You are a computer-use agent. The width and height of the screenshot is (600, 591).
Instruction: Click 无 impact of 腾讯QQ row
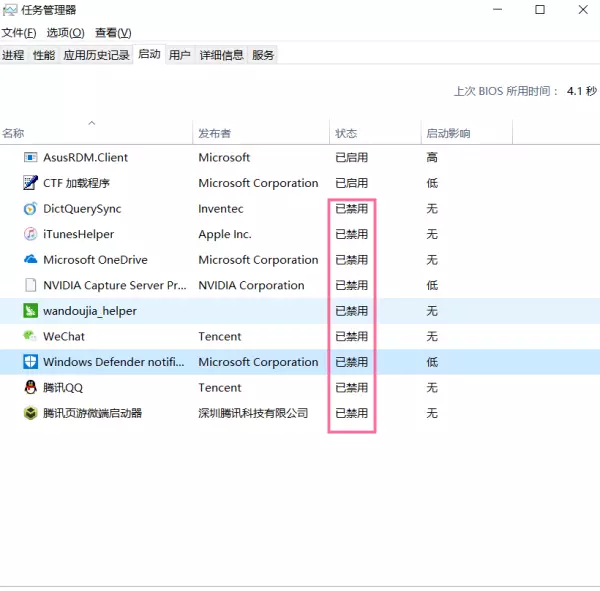coord(432,387)
